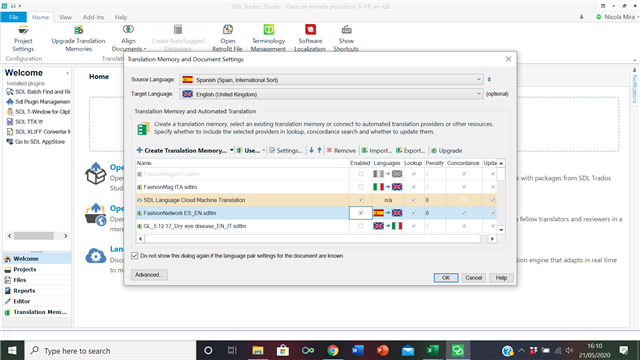640x360 pixels.
Task: Toggle Lookup for FashionNetwork ES_EN.sdltm
Action: click(x=413, y=213)
